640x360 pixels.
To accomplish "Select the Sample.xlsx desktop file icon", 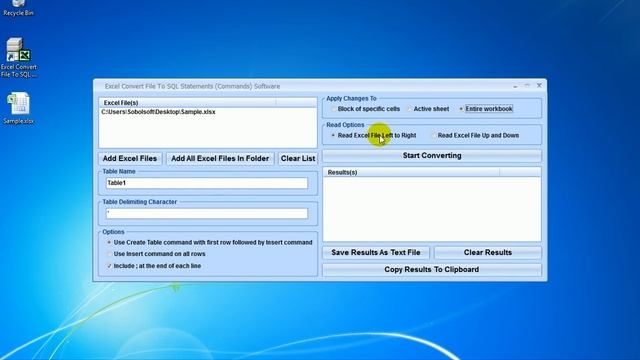I will (18, 108).
